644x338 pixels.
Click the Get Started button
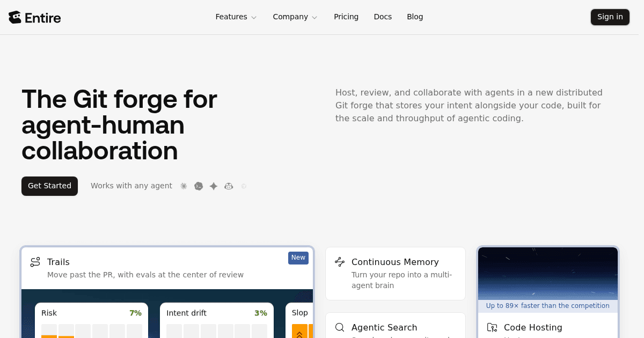click(x=49, y=186)
